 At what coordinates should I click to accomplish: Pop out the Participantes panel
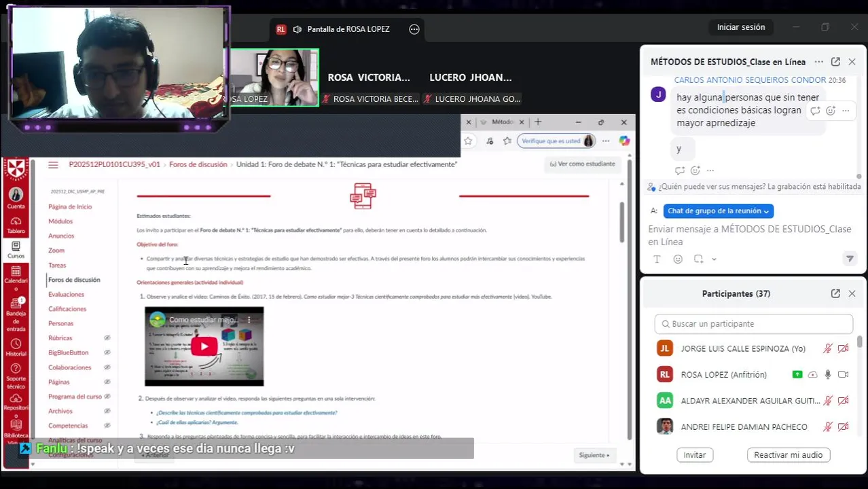pos(835,293)
